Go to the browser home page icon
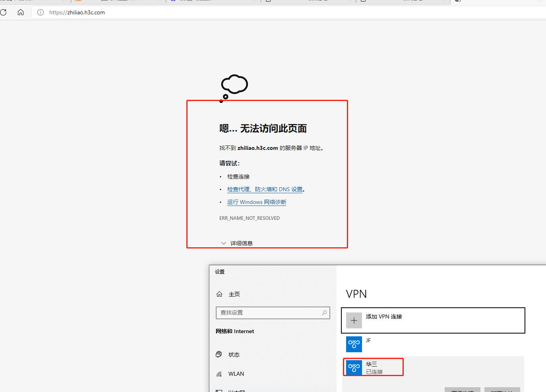The image size is (546, 392). pyautogui.click(x=21, y=12)
